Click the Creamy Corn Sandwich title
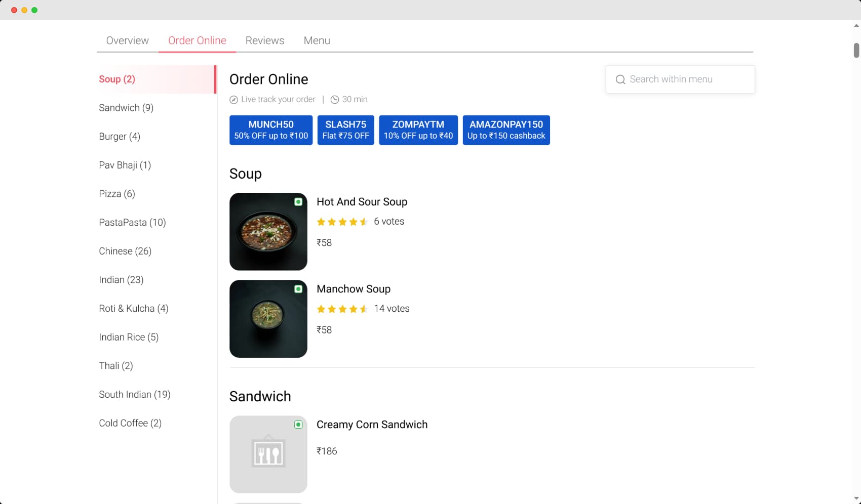The width and height of the screenshot is (861, 504). [x=372, y=425]
